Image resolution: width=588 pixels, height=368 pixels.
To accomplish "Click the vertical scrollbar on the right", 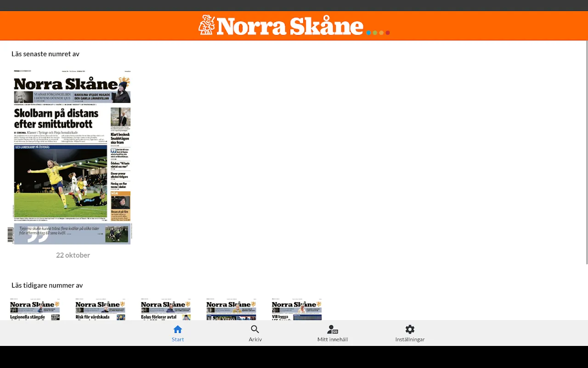I will [x=586, y=152].
